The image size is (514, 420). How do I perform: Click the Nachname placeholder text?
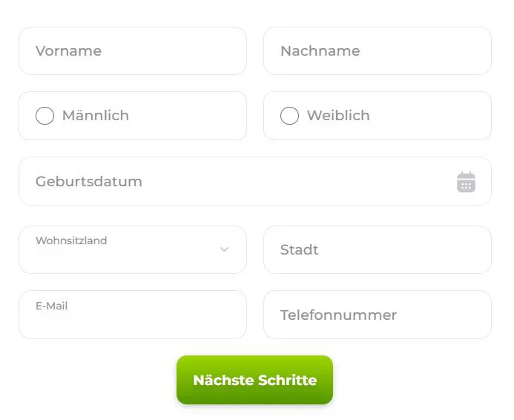coord(320,50)
